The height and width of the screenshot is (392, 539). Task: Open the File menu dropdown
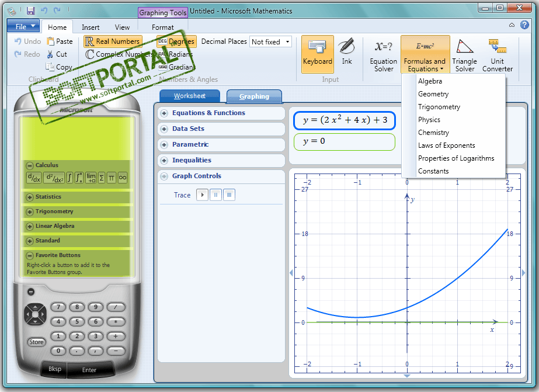(x=23, y=26)
